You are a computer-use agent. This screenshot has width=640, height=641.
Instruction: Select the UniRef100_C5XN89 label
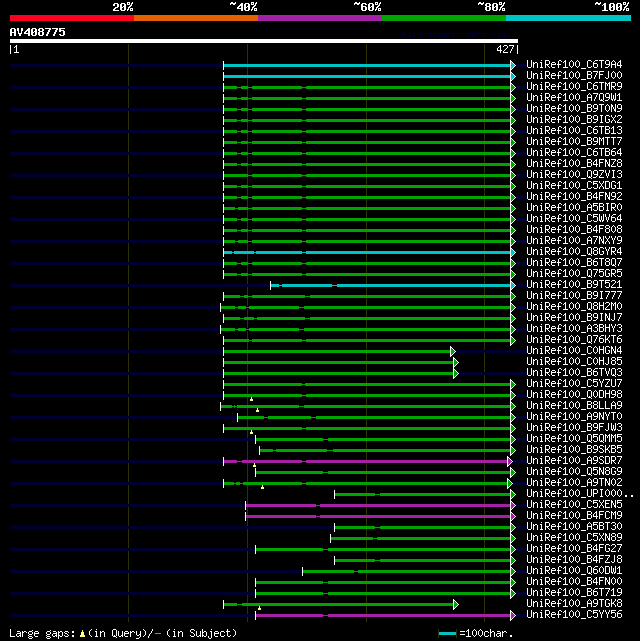point(574,538)
